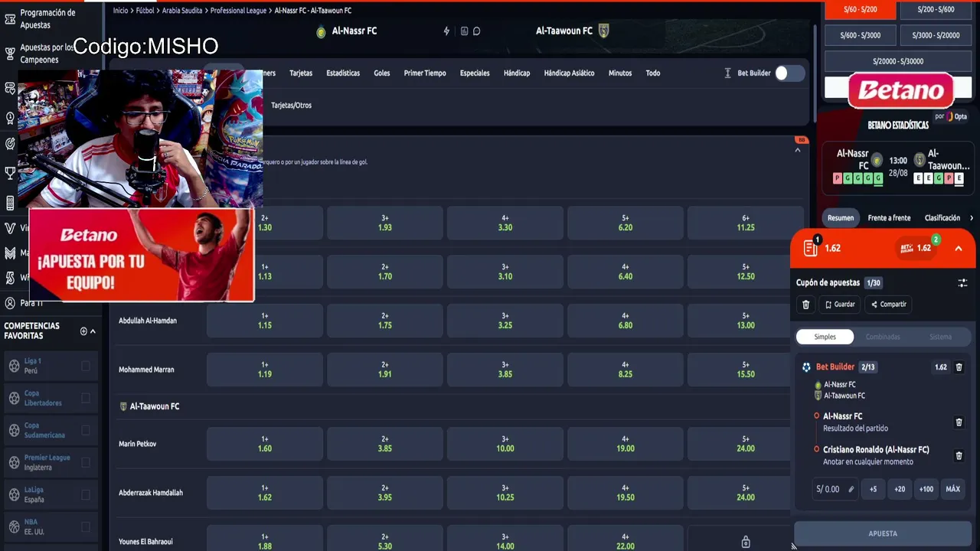
Task: Open the Primer Tiempo market tab
Action: click(x=425, y=73)
